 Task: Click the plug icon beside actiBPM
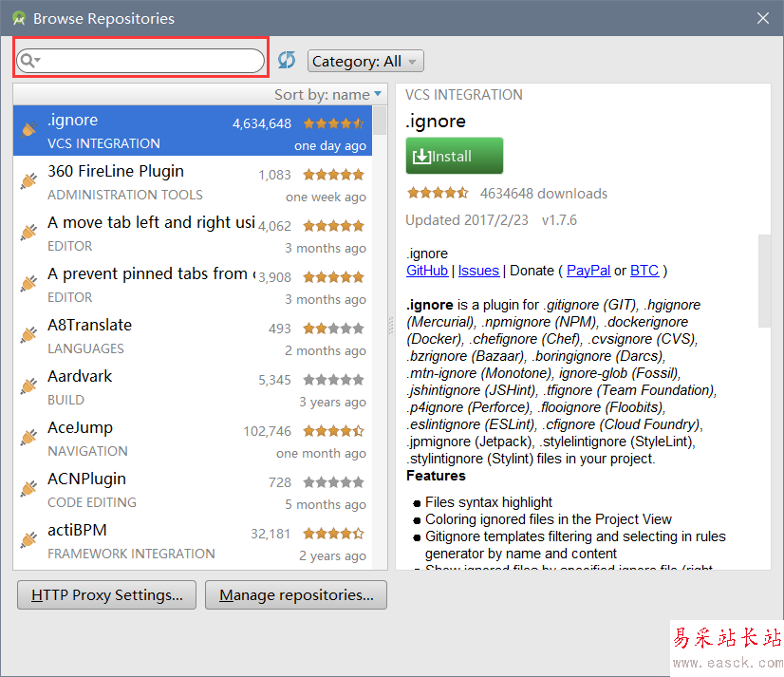pos(29,540)
